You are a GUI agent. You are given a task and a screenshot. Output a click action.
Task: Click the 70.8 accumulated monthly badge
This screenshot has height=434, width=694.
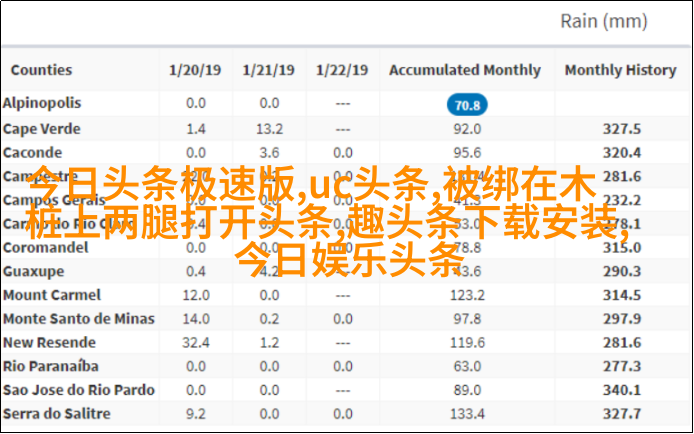467,105
